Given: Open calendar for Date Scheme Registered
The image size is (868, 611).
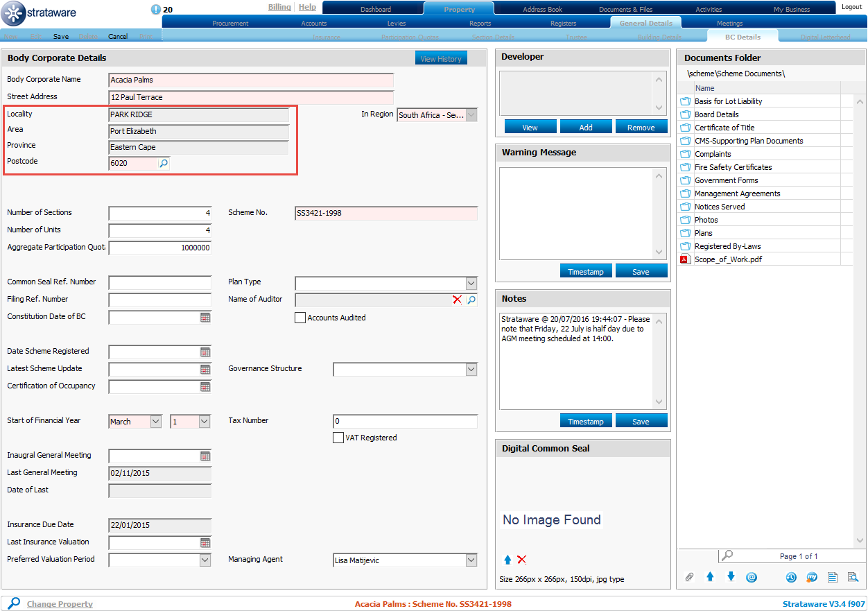Looking at the screenshot, I should tap(205, 352).
